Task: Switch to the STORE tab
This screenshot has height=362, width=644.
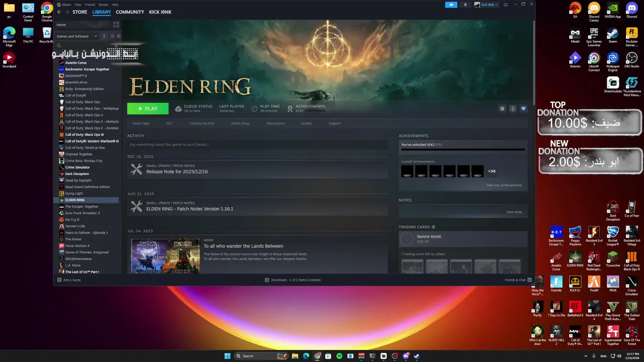Action: 79,12
